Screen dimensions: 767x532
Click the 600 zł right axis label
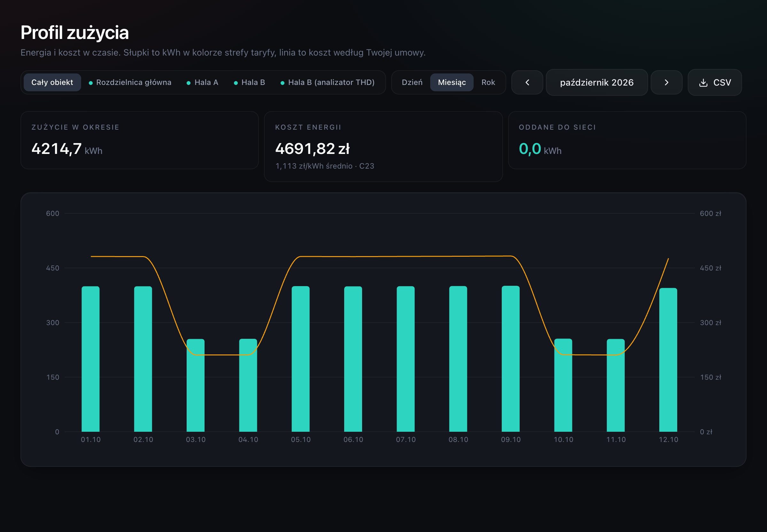pos(711,213)
